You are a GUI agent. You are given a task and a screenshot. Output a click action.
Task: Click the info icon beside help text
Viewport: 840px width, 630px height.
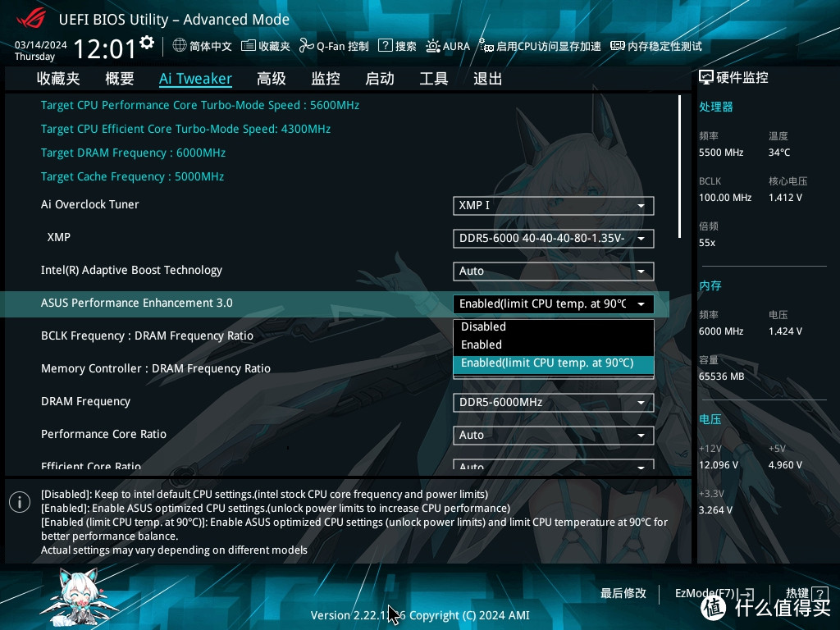pyautogui.click(x=20, y=503)
